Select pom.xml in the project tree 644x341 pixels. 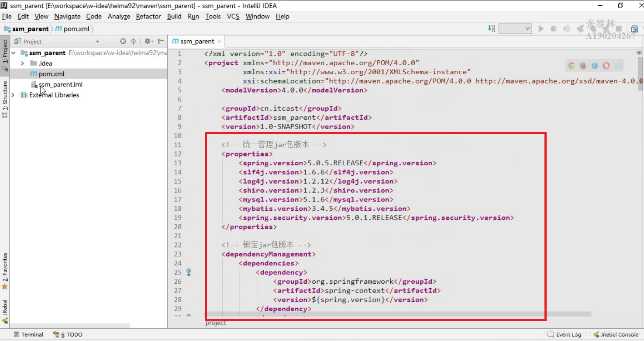point(88,74)
